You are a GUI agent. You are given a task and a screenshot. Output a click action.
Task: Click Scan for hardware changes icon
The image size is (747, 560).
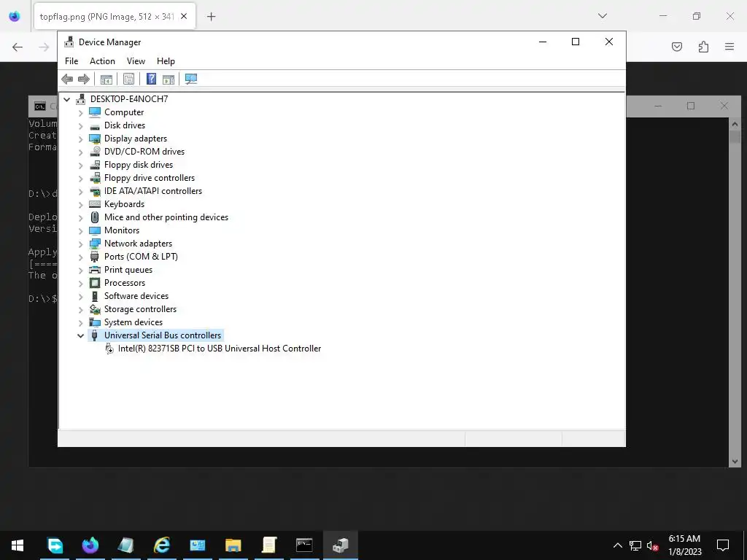tap(191, 79)
